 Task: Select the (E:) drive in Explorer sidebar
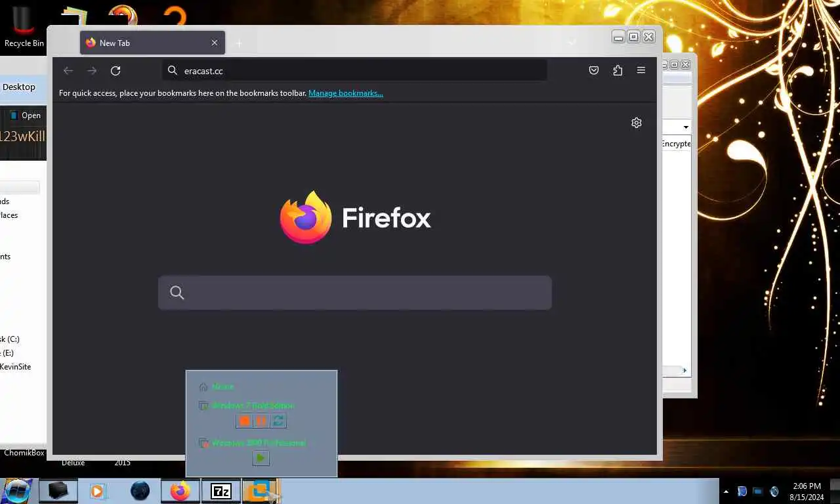pos(7,353)
